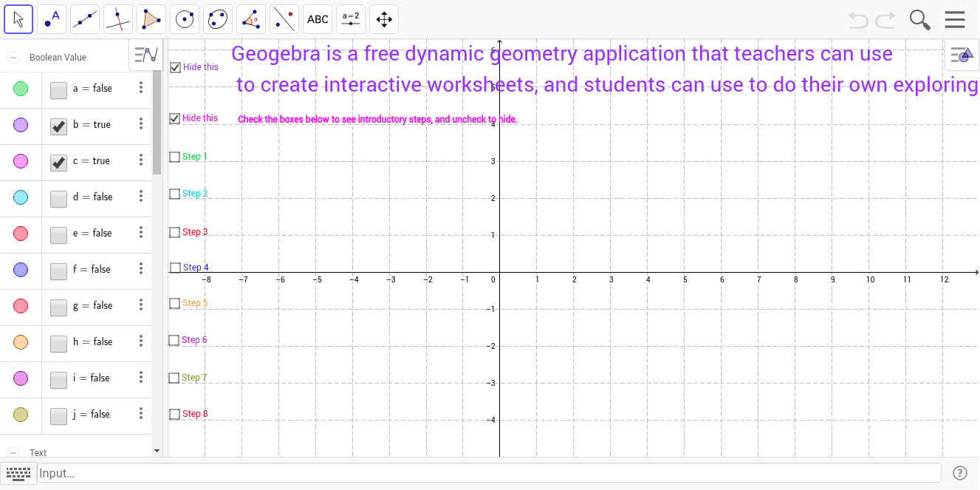Select the Move arrow tool
980x490 pixels.
18,19
